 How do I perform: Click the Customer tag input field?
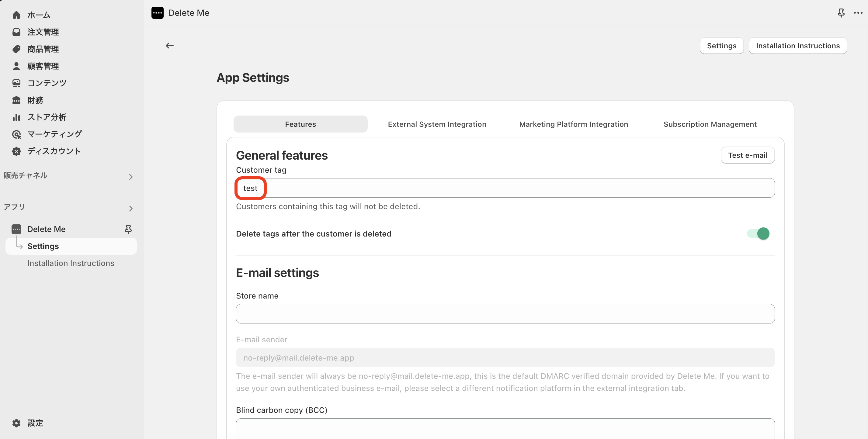tap(505, 188)
